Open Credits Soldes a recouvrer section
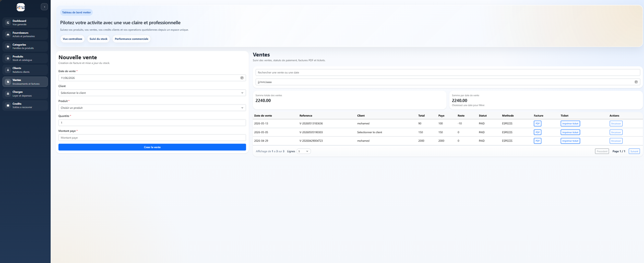Image resolution: width=644 pixels, height=263 pixels. tap(25, 105)
